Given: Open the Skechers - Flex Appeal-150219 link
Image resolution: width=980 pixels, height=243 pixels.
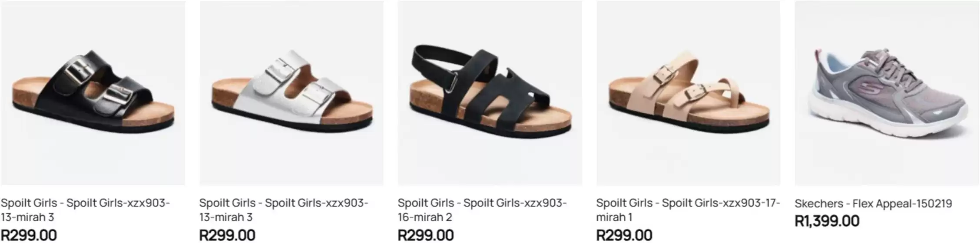Looking at the screenshot, I should pyautogui.click(x=873, y=204).
